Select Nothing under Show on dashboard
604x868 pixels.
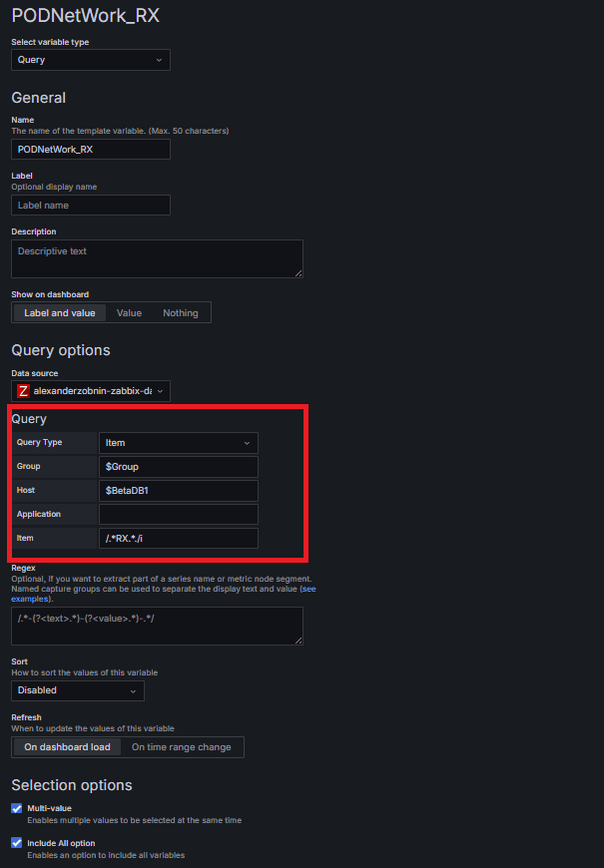coord(181,313)
